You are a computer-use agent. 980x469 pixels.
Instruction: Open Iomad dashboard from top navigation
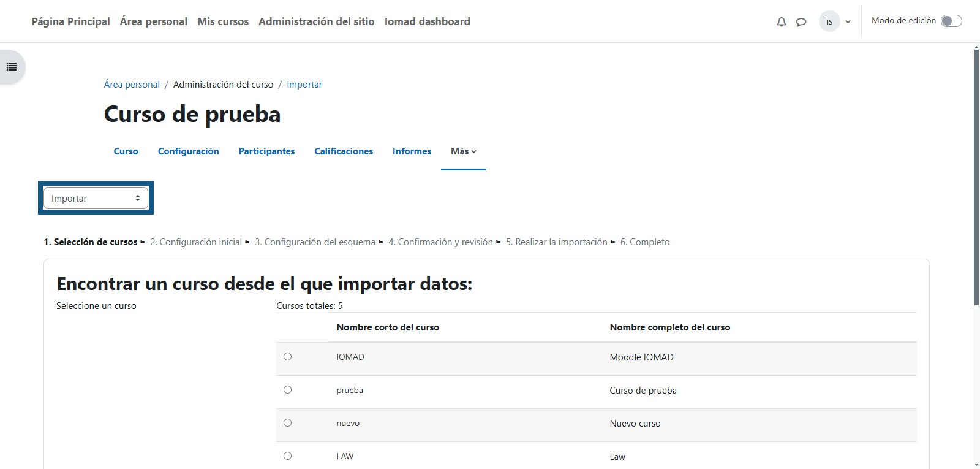click(427, 21)
